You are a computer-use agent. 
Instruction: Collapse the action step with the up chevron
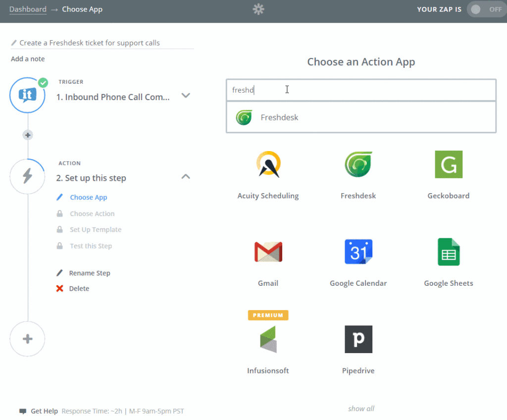186,177
